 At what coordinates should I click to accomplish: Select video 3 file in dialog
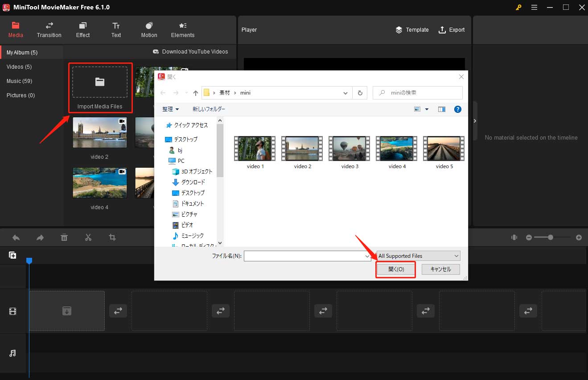[x=350, y=153]
